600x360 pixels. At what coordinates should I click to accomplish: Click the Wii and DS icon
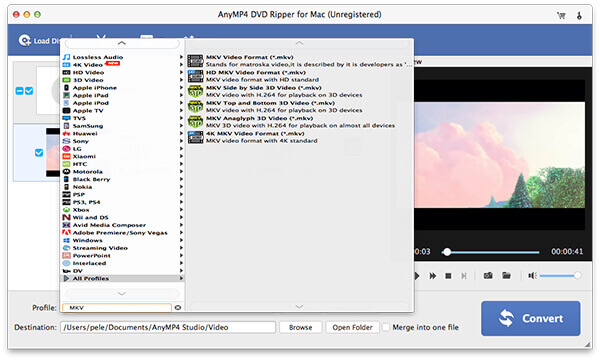tap(66, 218)
